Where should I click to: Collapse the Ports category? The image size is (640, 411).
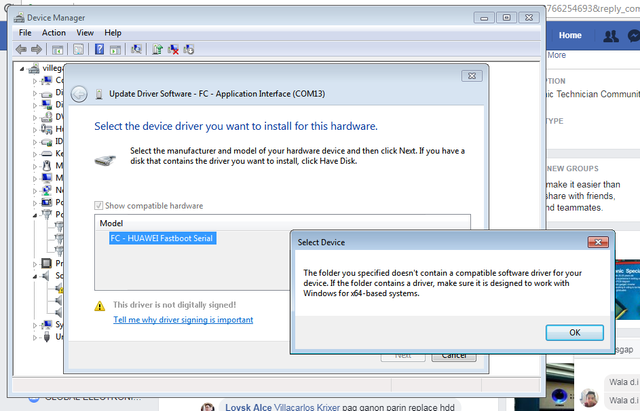click(35, 215)
